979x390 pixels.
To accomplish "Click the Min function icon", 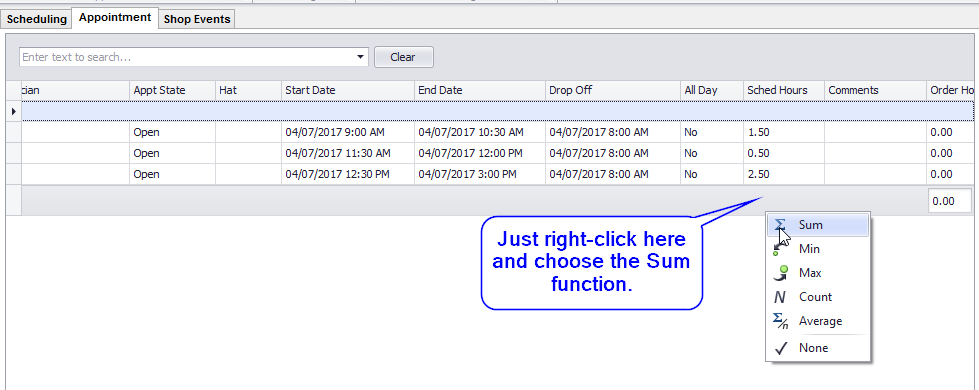I will (x=779, y=249).
